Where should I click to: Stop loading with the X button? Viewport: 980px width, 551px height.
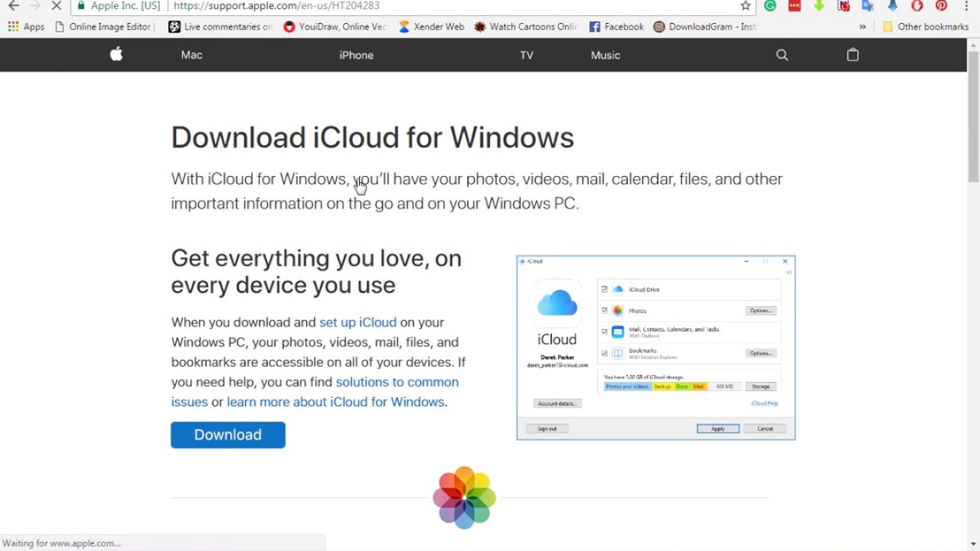coord(56,5)
